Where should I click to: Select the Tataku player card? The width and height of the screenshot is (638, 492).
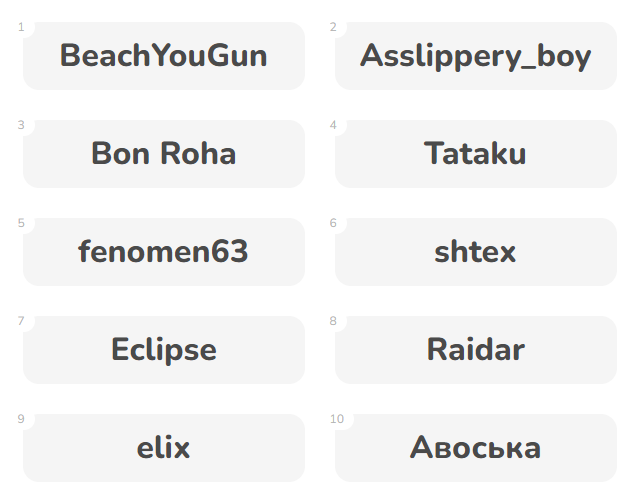coord(476,154)
